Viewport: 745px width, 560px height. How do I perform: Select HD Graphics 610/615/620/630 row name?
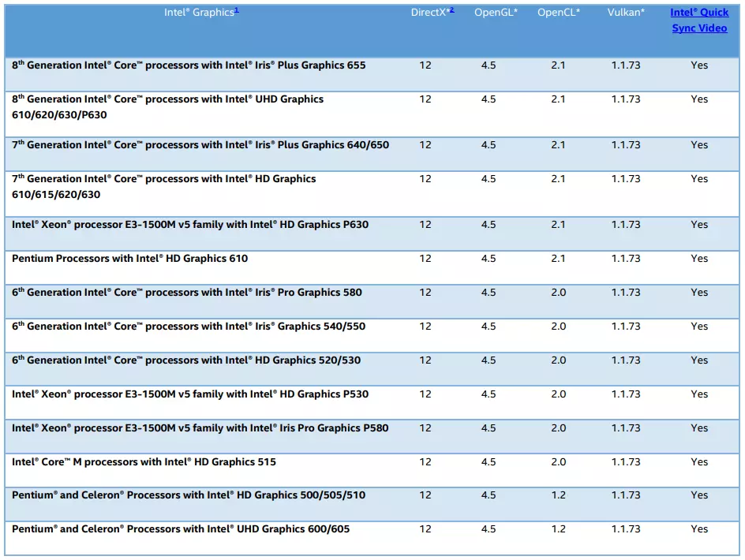[164, 187]
